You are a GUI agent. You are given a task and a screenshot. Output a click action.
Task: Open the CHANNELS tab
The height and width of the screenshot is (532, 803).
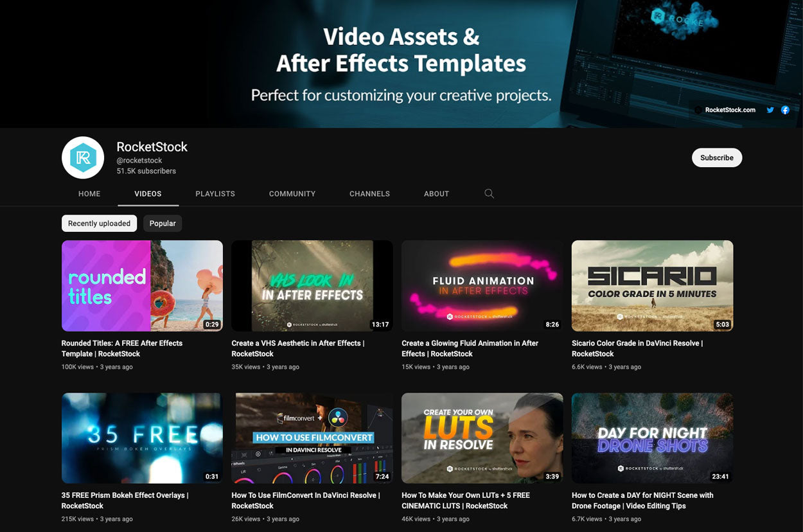(x=369, y=193)
